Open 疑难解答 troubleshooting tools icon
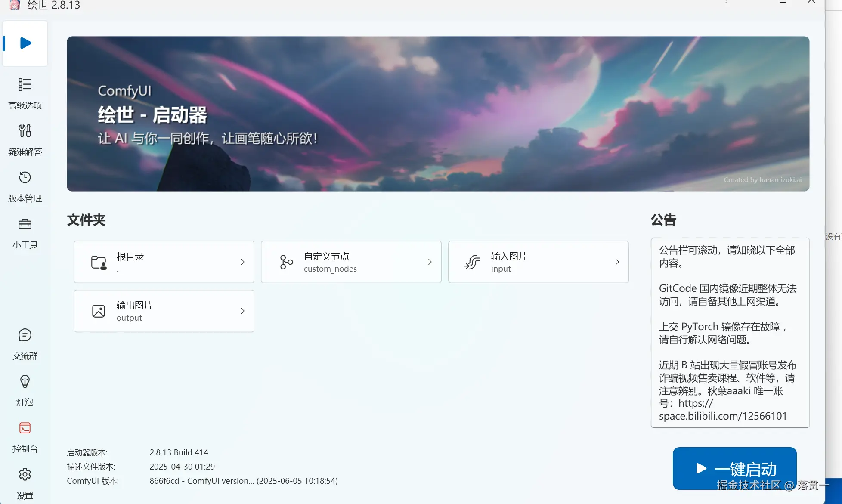Screen dimensions: 842x504 tap(25, 131)
